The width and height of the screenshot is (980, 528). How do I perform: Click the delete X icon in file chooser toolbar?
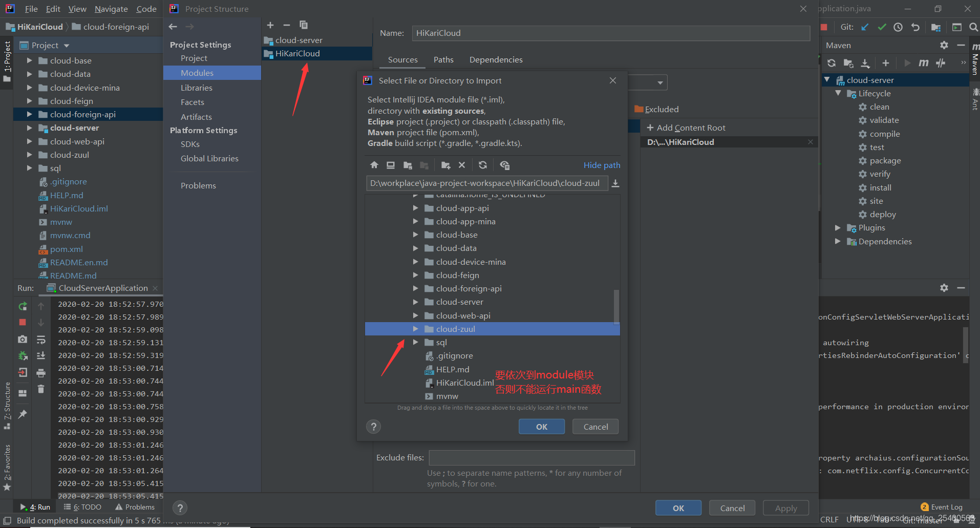[x=462, y=165]
